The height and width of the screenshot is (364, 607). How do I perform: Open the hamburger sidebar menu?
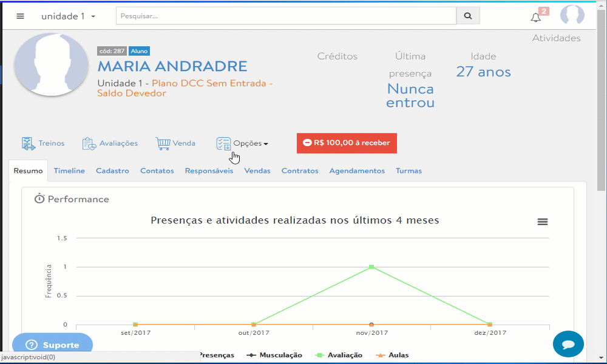coord(20,16)
